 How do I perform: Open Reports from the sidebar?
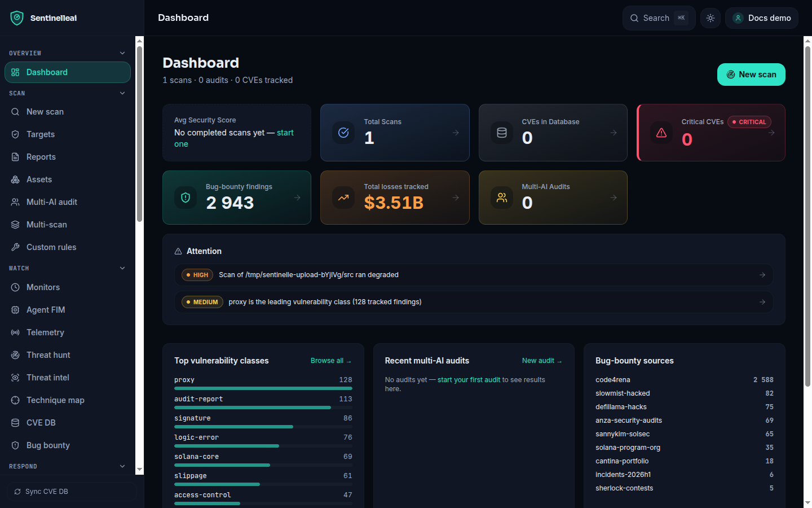coord(68,157)
